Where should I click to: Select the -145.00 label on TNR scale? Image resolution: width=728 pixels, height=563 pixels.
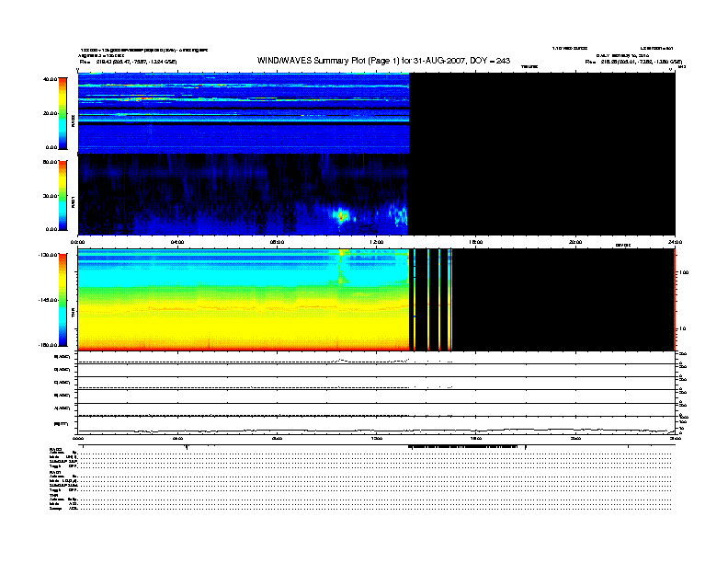click(x=48, y=300)
